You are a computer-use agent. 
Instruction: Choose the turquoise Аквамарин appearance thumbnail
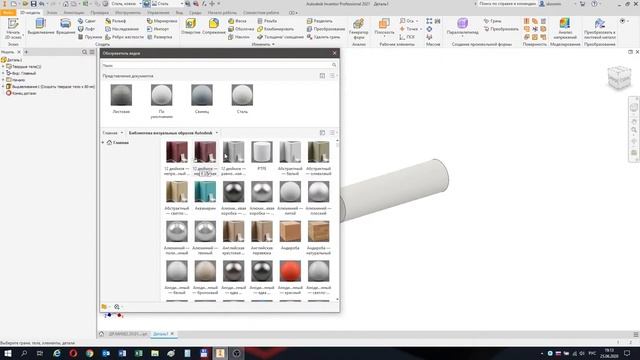tap(205, 191)
